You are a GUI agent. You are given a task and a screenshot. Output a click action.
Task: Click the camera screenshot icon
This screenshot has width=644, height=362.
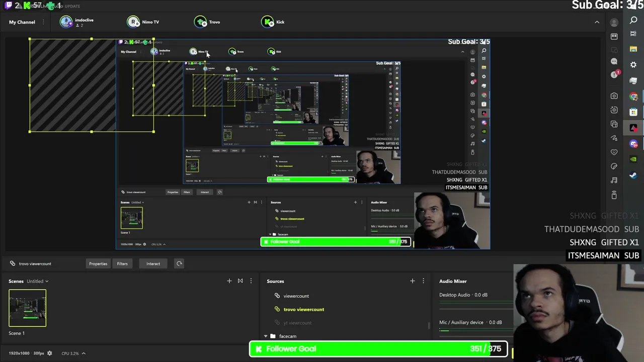pos(614,96)
